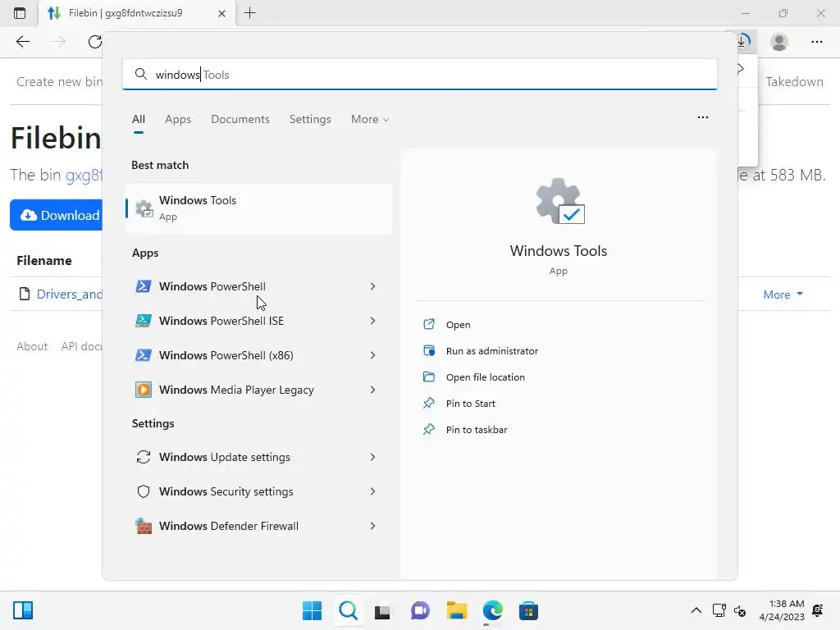Open a new Edge tab
840x630 pixels.
(x=249, y=13)
